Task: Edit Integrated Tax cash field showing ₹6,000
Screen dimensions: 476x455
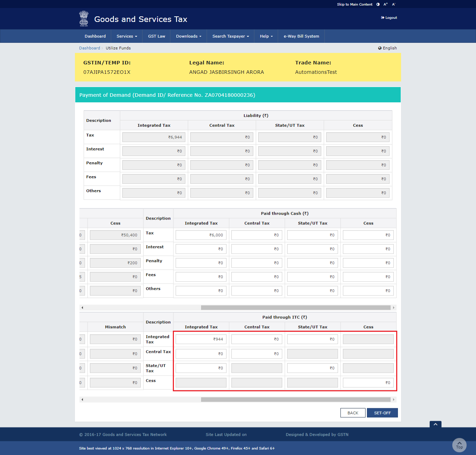Action: tap(201, 235)
